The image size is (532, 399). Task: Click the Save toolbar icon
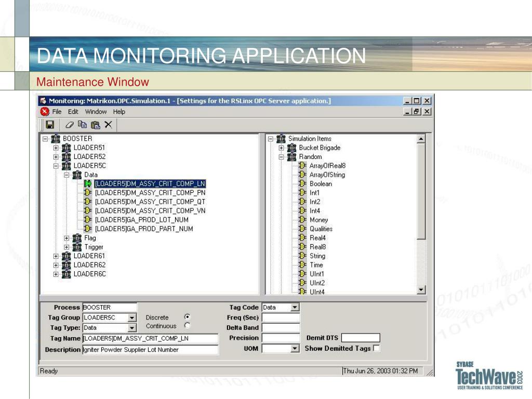pyautogui.click(x=50, y=125)
